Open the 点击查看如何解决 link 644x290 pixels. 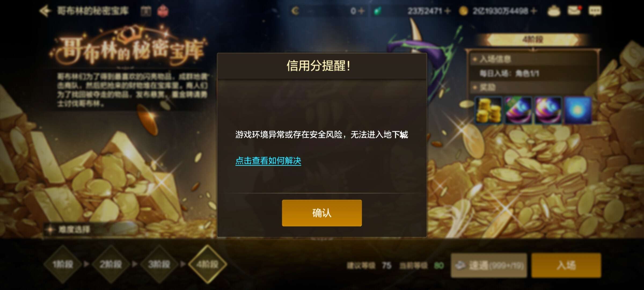[268, 161]
